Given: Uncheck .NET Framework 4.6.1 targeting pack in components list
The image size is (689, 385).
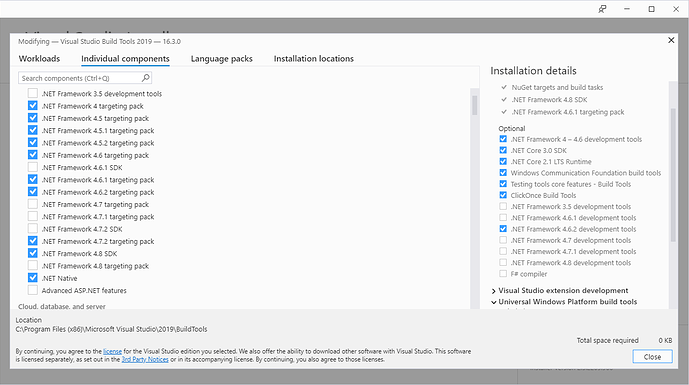Looking at the screenshot, I should tap(33, 179).
